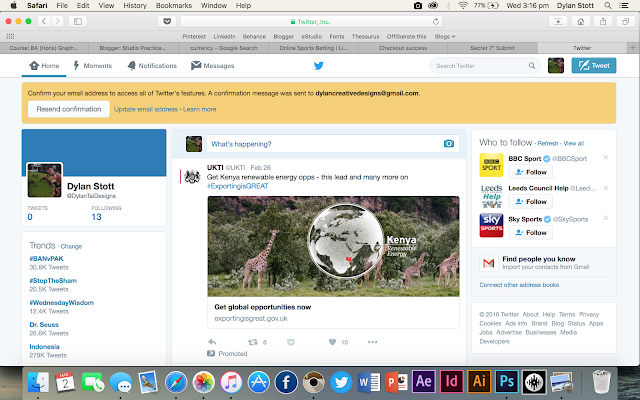
Task: Open the App Store Dock icon
Action: point(258,382)
